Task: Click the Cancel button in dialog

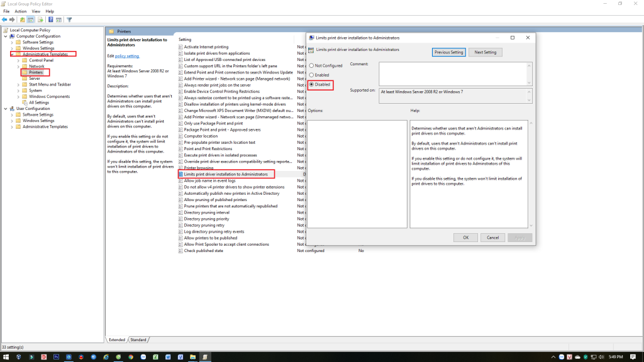Action: click(x=492, y=238)
